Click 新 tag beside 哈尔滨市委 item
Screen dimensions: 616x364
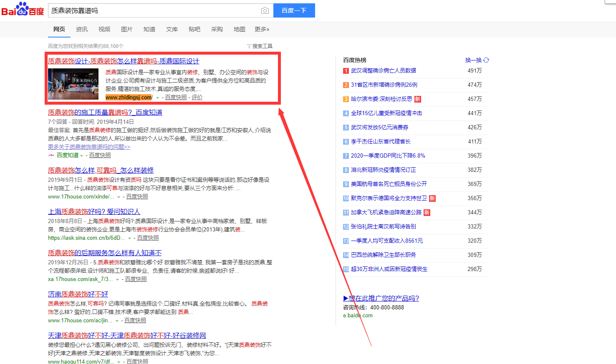[417, 99]
